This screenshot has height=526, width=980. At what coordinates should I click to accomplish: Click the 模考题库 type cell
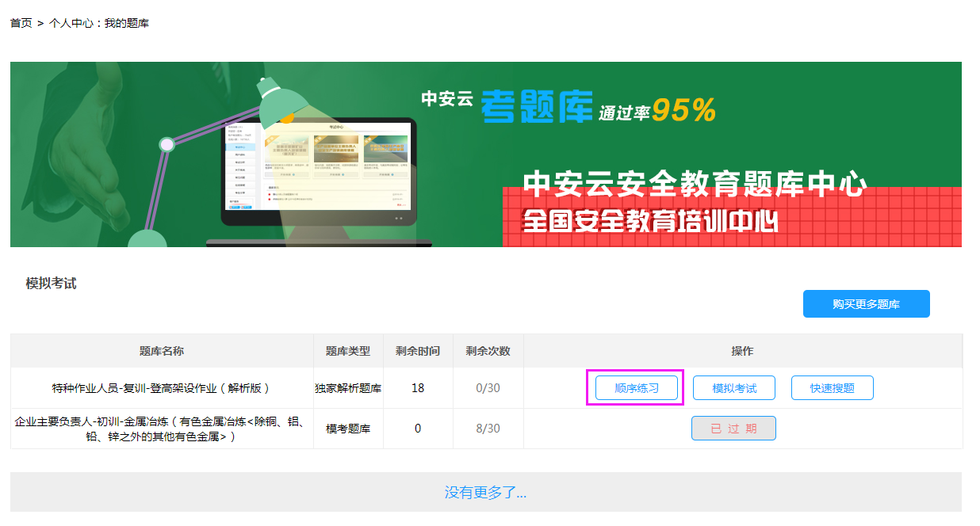pyautogui.click(x=348, y=429)
